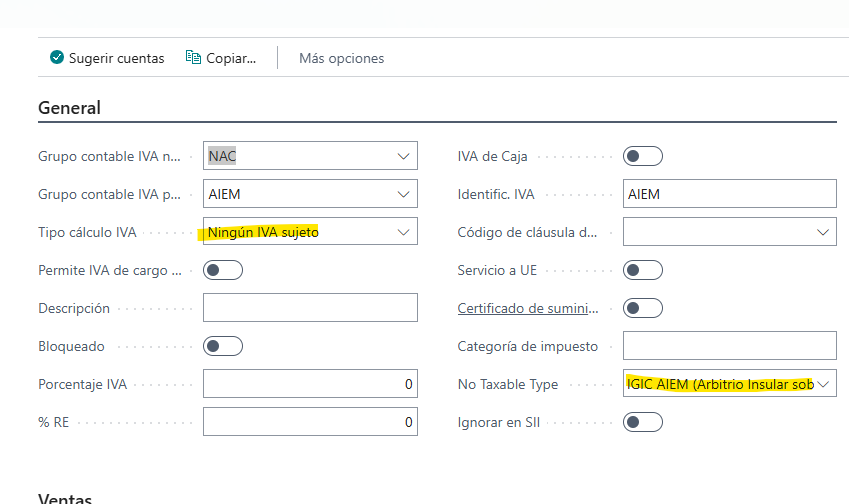Click the Porcentaje IVA field
Screen dimensions: 849x504
click(310, 384)
